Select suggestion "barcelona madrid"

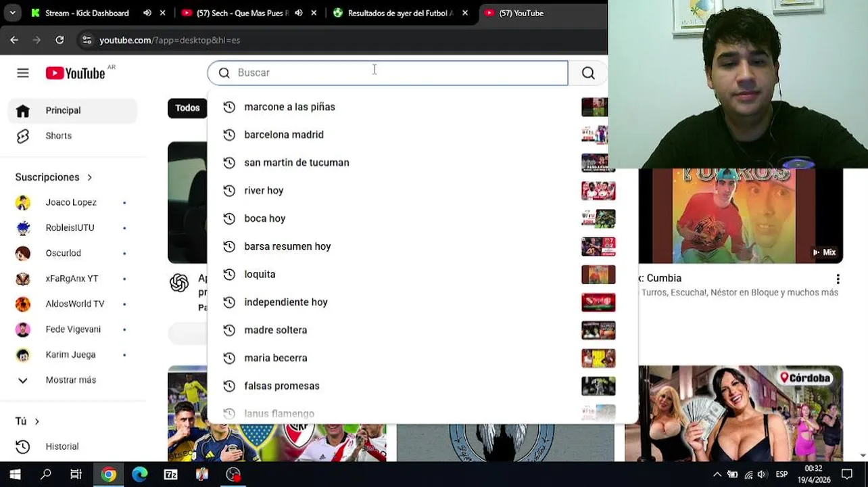pyautogui.click(x=284, y=135)
